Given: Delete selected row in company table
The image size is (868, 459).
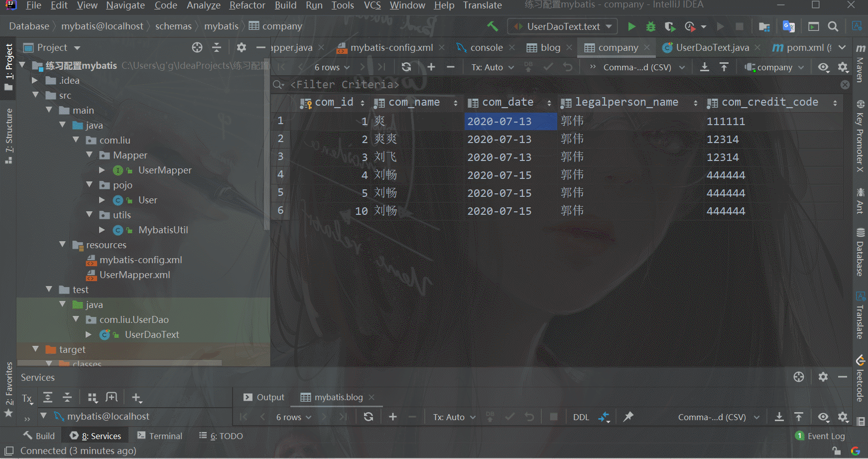Looking at the screenshot, I should (451, 67).
